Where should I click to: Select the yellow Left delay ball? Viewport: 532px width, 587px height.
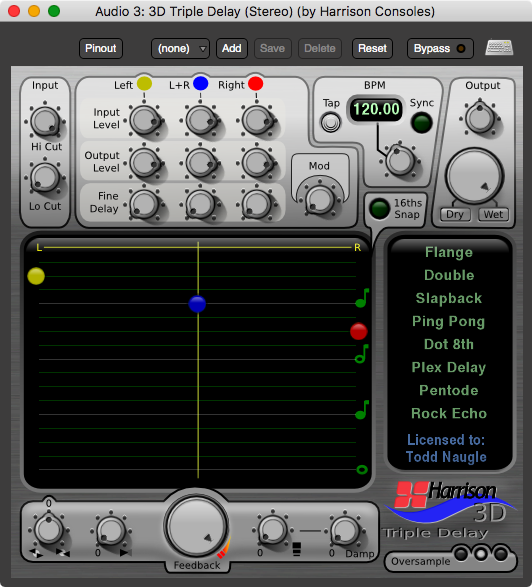pos(36,276)
